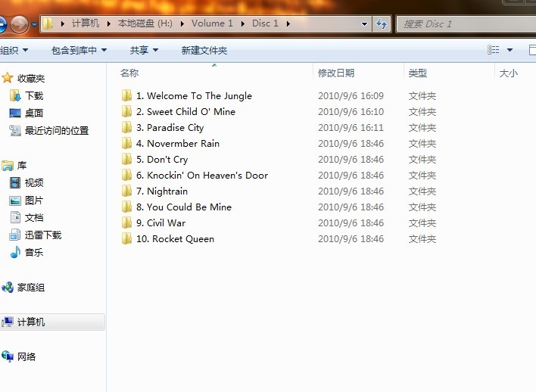The width and height of the screenshot is (536, 392).
Task: Select the row text '4. Novermber Rain'
Action: click(178, 143)
